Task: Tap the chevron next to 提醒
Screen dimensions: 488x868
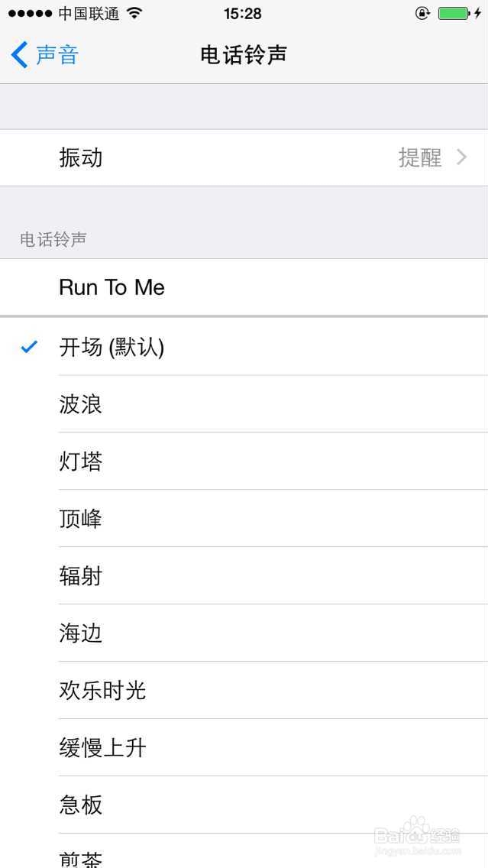Action: (462, 157)
